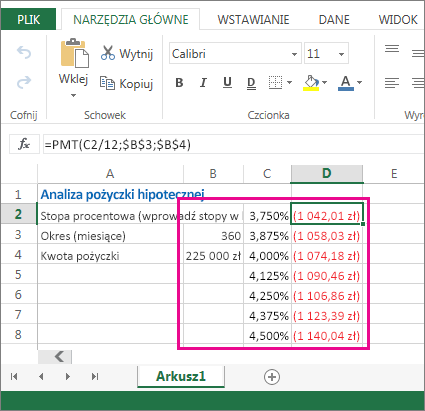Select column E header
The width and height of the screenshot is (425, 411).
tap(394, 174)
